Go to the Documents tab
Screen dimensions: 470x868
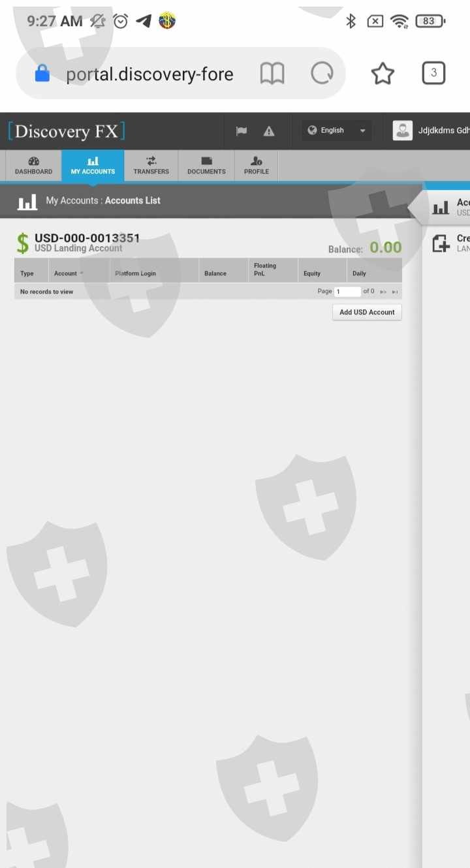206,166
